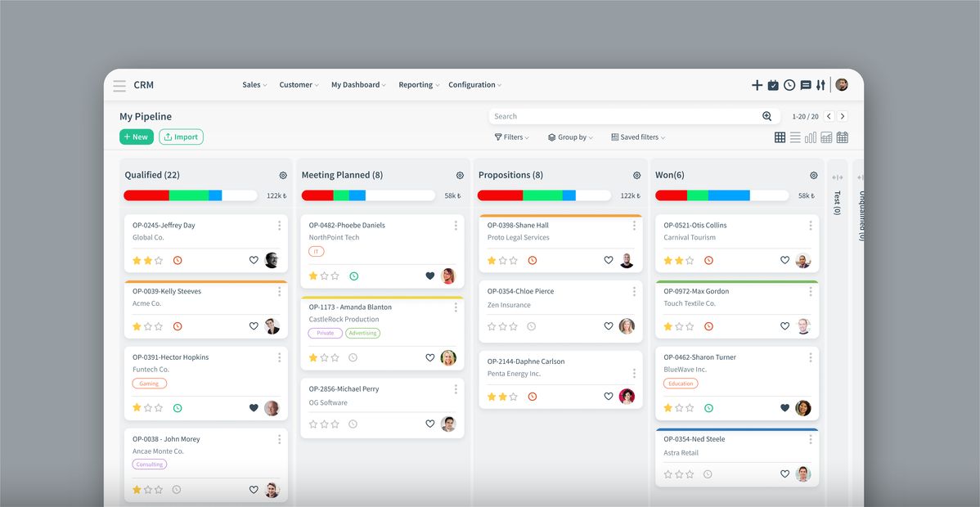The width and height of the screenshot is (980, 507).
Task: Open the user profile avatar in top bar
Action: coord(842,85)
